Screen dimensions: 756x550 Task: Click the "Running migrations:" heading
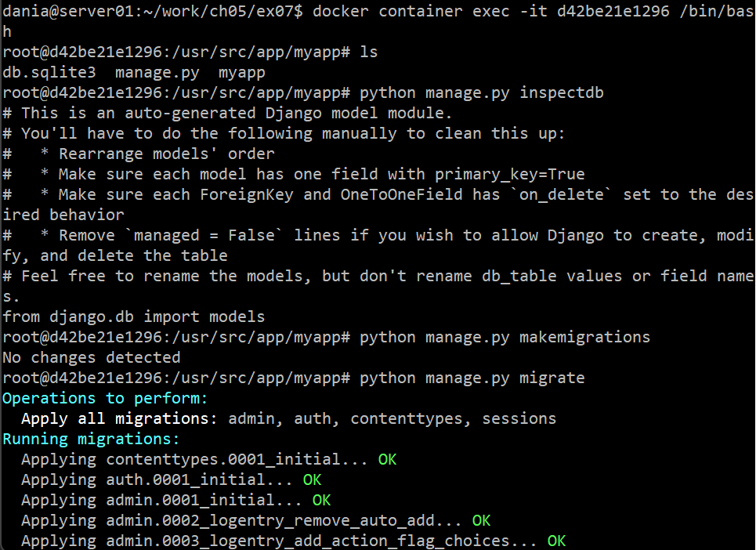pyautogui.click(x=91, y=440)
